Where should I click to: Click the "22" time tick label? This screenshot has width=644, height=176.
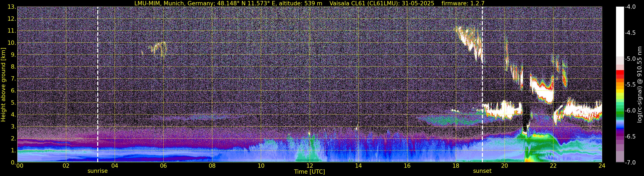553,166
